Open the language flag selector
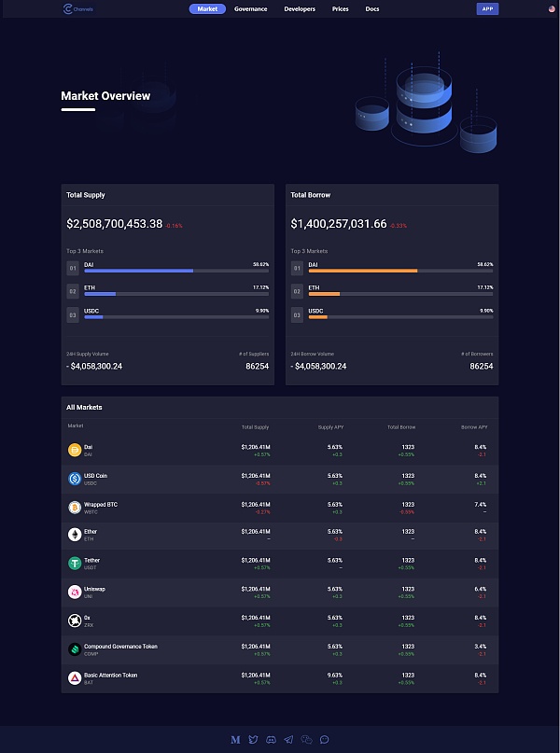Screen dimensions: 560x753 [553, 8]
